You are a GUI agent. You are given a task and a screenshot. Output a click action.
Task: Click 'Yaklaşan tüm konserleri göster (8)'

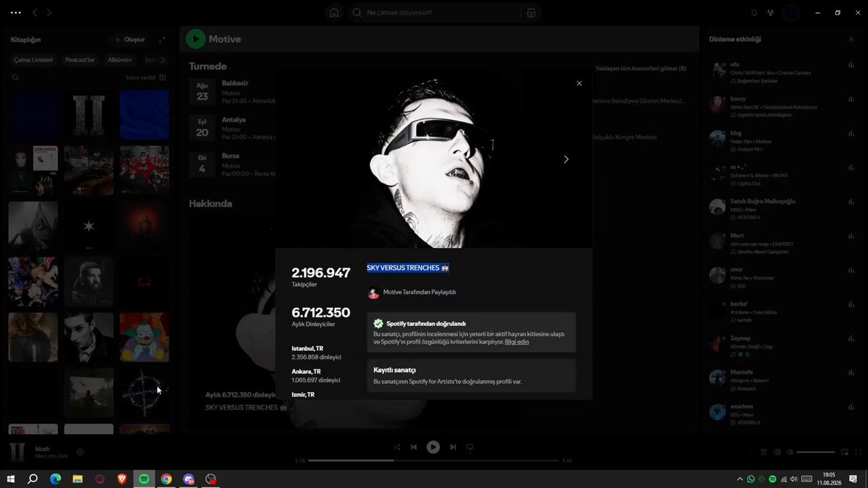pyautogui.click(x=640, y=68)
